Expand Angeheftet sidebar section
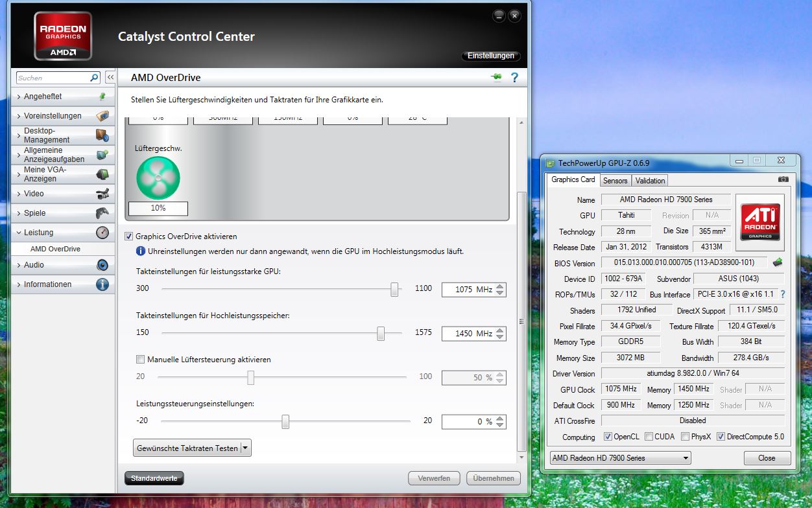The width and height of the screenshot is (812, 508). [x=19, y=97]
